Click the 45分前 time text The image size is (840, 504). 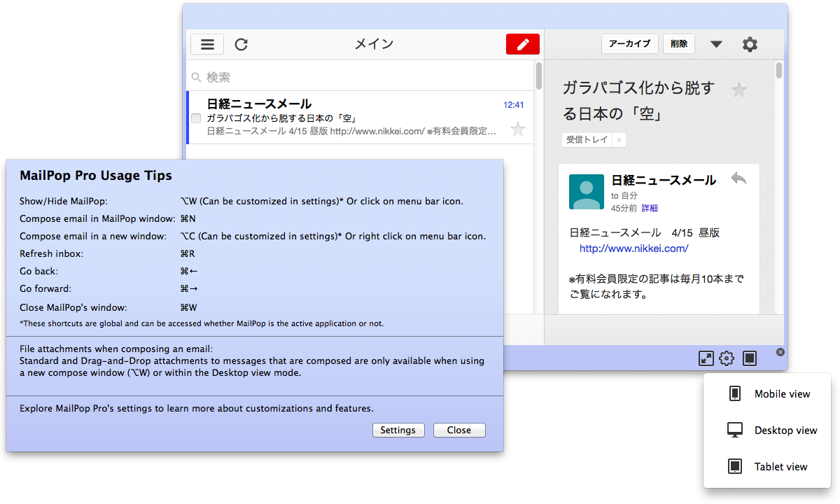coord(624,208)
